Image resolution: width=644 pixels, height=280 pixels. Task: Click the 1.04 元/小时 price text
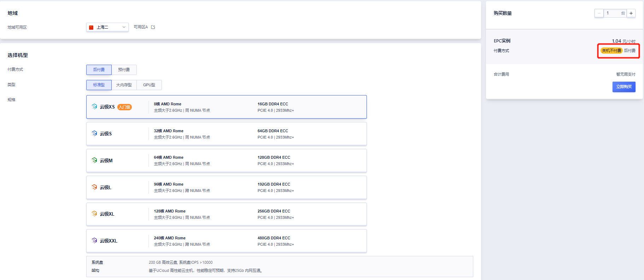[x=623, y=41]
